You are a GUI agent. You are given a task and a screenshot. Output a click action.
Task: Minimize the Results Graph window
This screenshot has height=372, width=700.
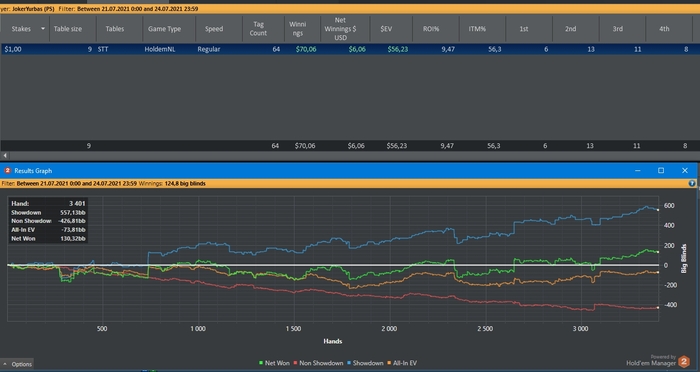pyautogui.click(x=638, y=171)
